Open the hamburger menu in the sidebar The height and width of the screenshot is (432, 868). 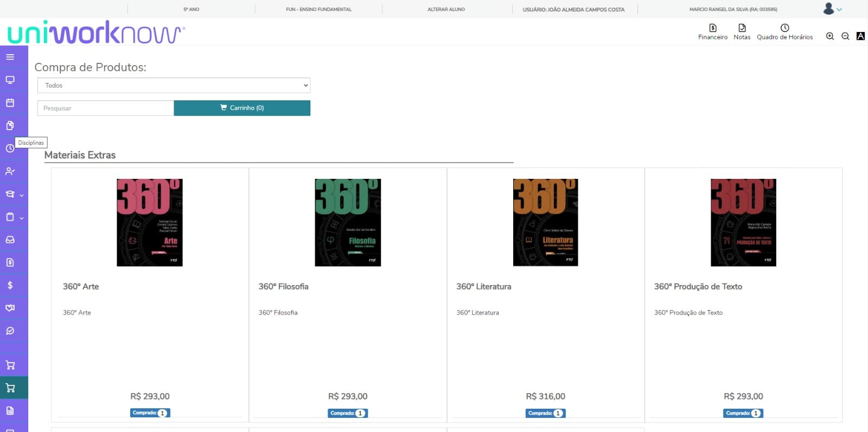click(10, 57)
